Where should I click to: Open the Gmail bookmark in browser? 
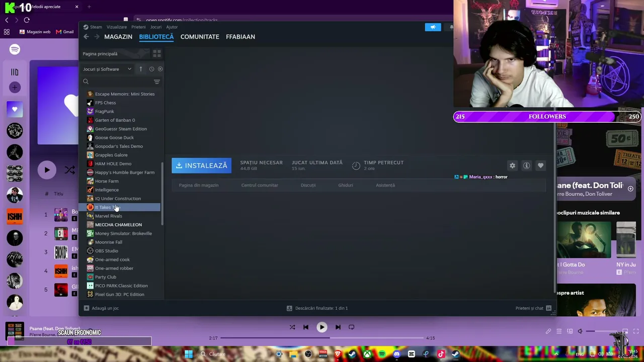[x=65, y=32]
